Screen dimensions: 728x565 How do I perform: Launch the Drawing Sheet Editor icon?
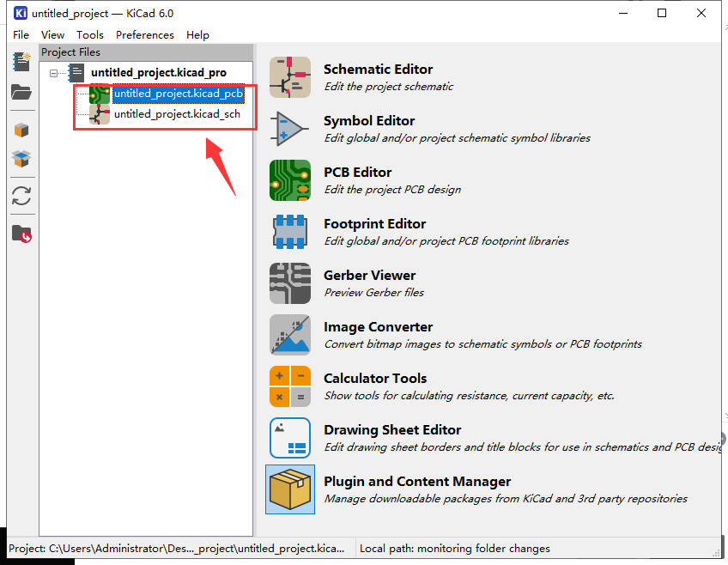pos(290,438)
